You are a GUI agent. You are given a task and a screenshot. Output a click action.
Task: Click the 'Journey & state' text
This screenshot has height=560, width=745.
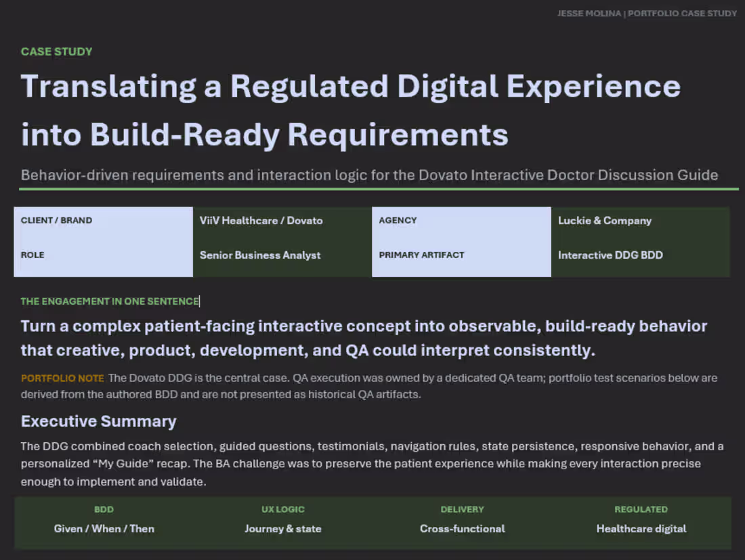[282, 529]
